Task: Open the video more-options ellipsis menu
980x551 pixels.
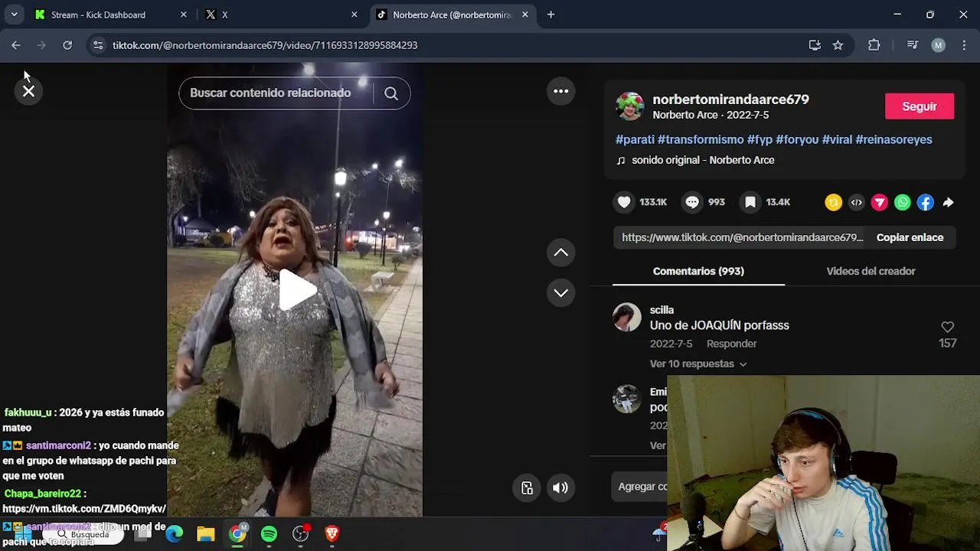Action: click(x=561, y=91)
